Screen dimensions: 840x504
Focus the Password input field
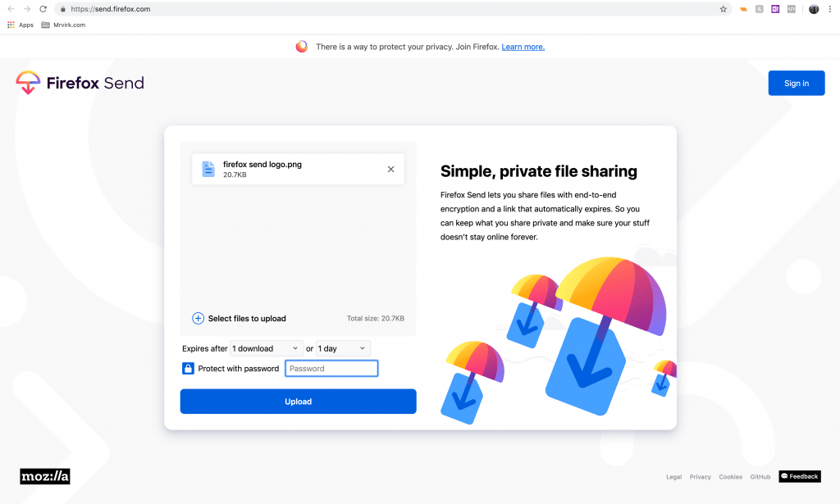(x=331, y=369)
